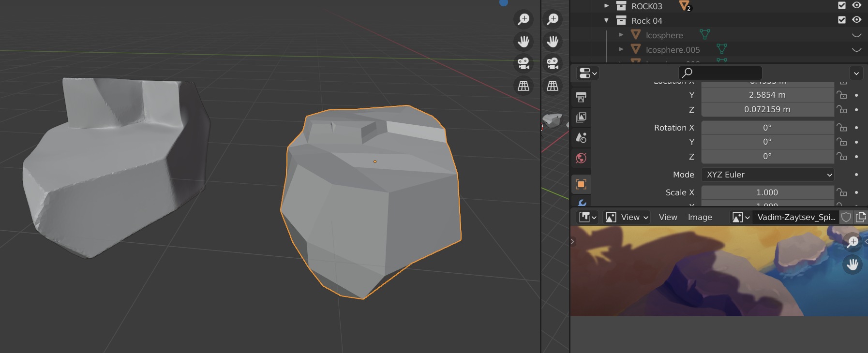868x353 pixels.
Task: Click the Rotation X value field
Action: point(768,128)
